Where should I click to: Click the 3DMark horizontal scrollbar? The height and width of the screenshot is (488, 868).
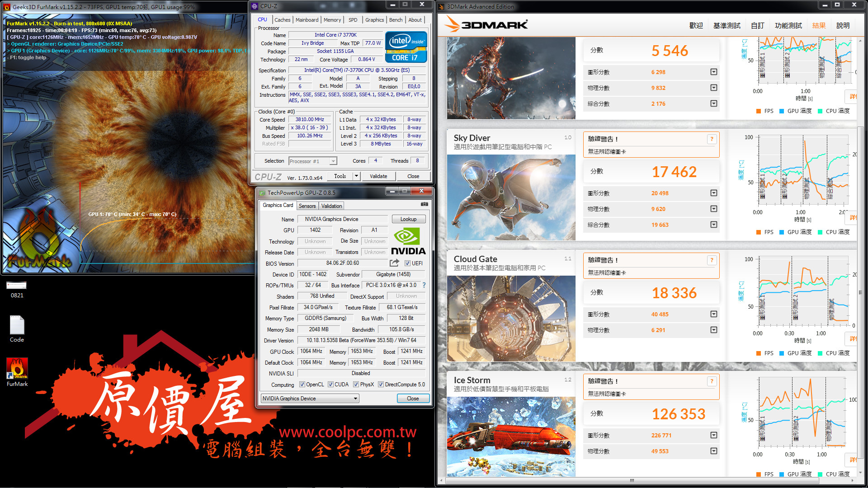click(632, 480)
